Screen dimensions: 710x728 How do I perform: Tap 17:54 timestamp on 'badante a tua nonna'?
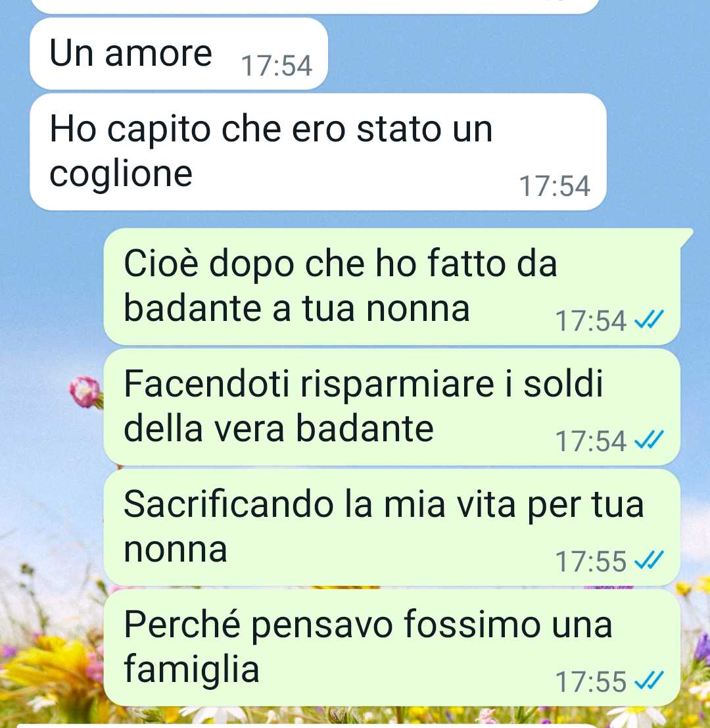click(591, 321)
